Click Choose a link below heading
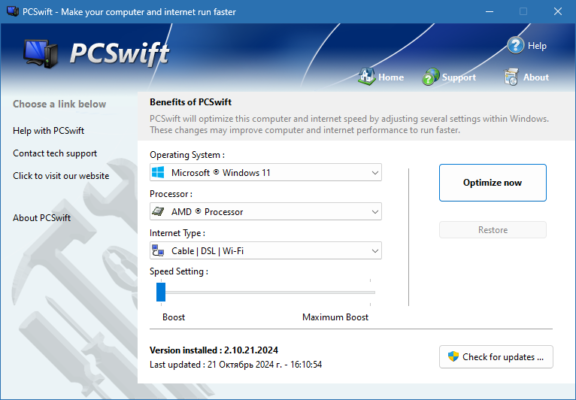This screenshot has width=576, height=400. 60,104
